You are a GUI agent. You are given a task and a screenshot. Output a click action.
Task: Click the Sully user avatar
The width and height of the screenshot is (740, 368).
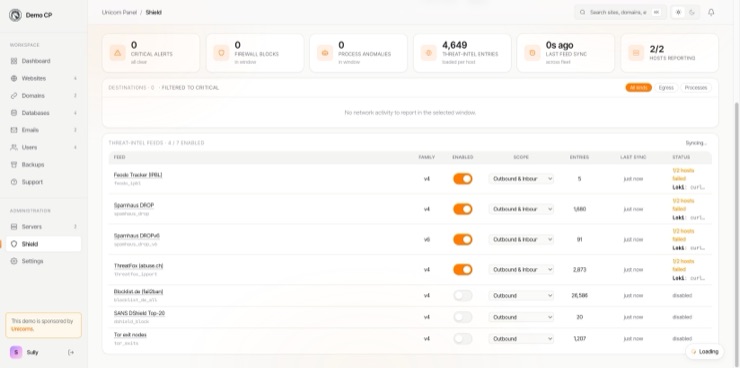[x=16, y=352]
